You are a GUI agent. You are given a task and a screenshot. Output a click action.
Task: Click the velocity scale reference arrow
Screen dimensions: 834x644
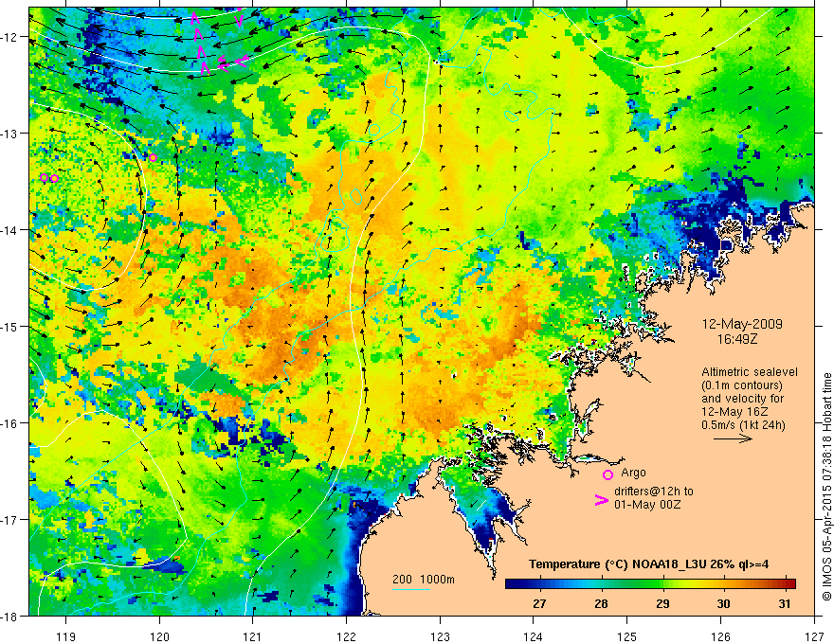(x=733, y=438)
